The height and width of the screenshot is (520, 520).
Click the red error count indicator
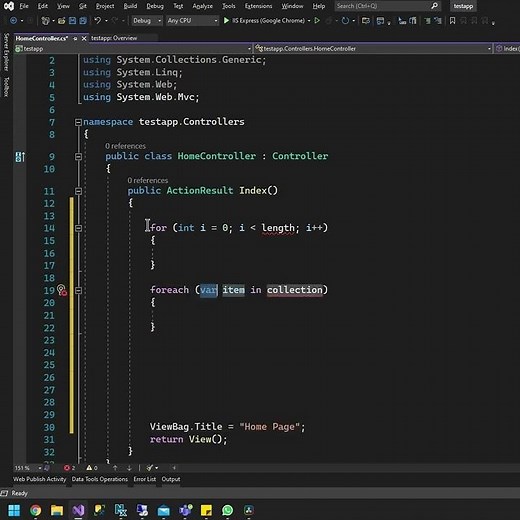69,468
